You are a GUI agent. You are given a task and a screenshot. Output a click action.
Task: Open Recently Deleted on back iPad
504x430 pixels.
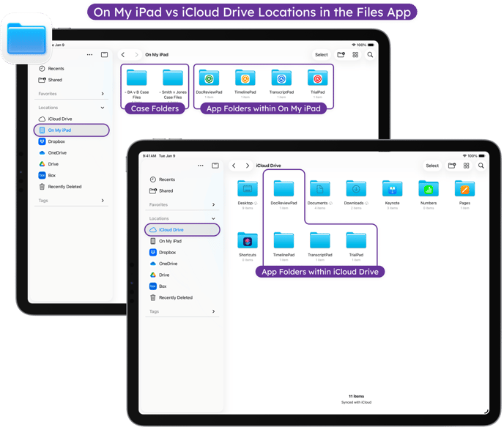(x=60, y=187)
